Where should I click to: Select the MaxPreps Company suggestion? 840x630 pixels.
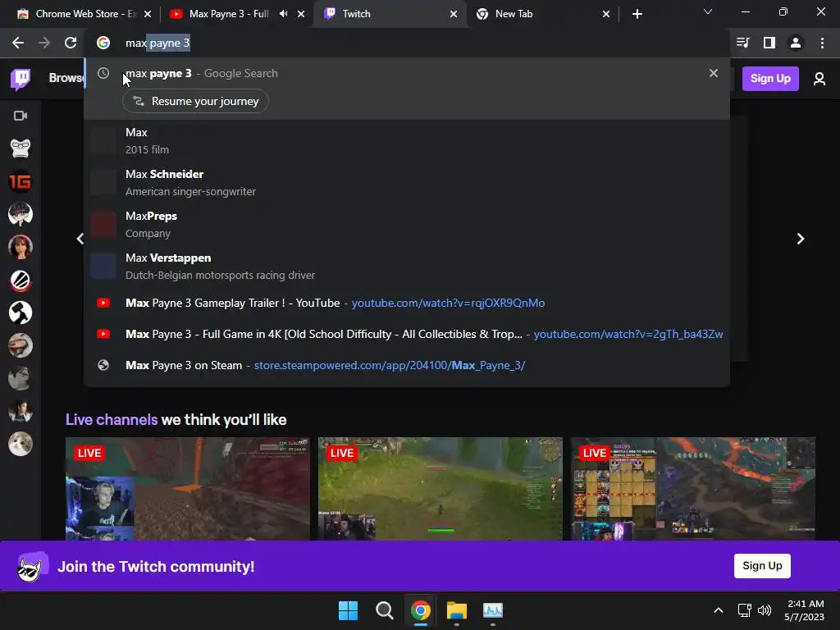click(407, 225)
